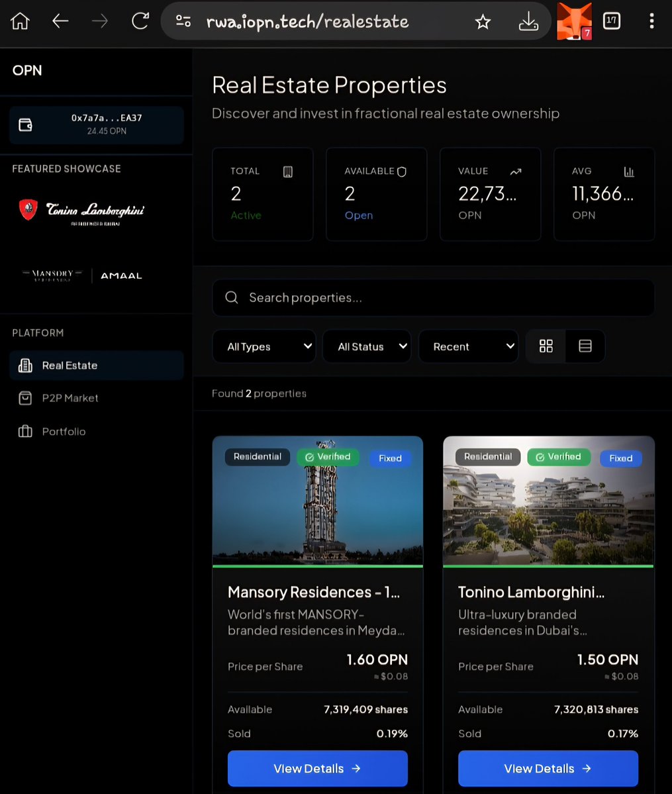Select the Real Estate icon in the sidebar

[x=24, y=365]
